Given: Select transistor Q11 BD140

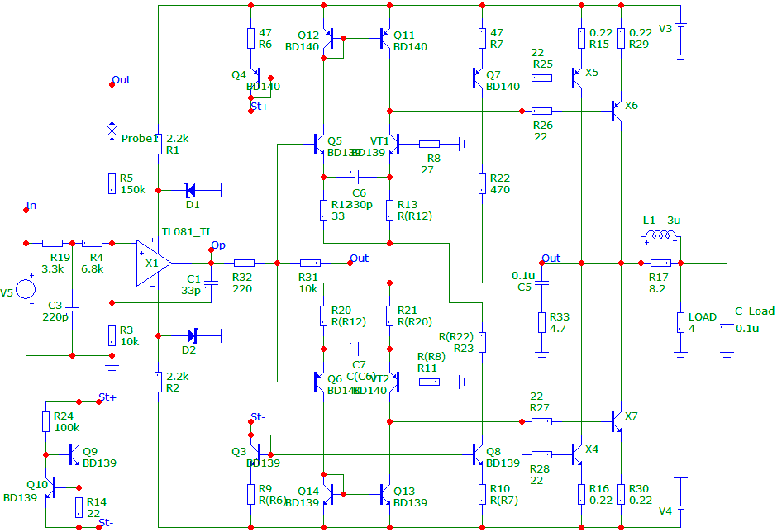Looking at the screenshot, I should pos(385,38).
